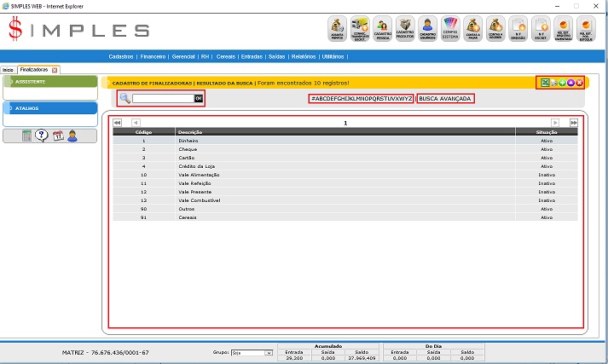Image resolution: width=608 pixels, height=364 pixels.
Task: Go to the last page of results
Action: [574, 123]
